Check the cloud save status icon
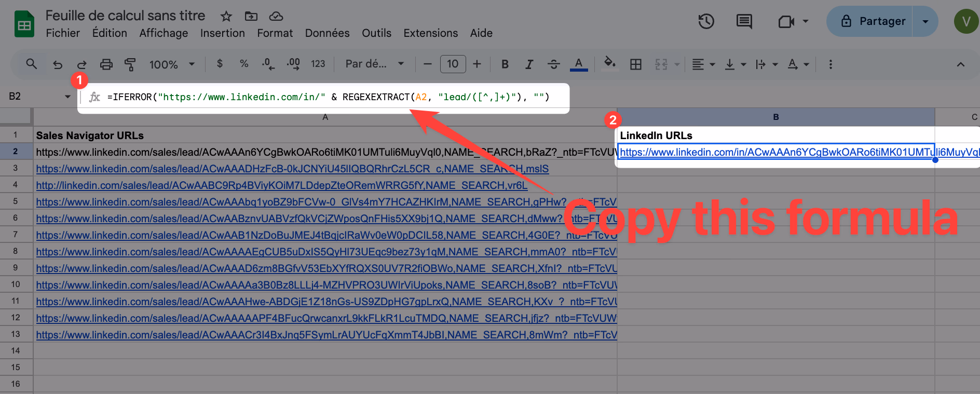This screenshot has height=394, width=980. tap(276, 17)
